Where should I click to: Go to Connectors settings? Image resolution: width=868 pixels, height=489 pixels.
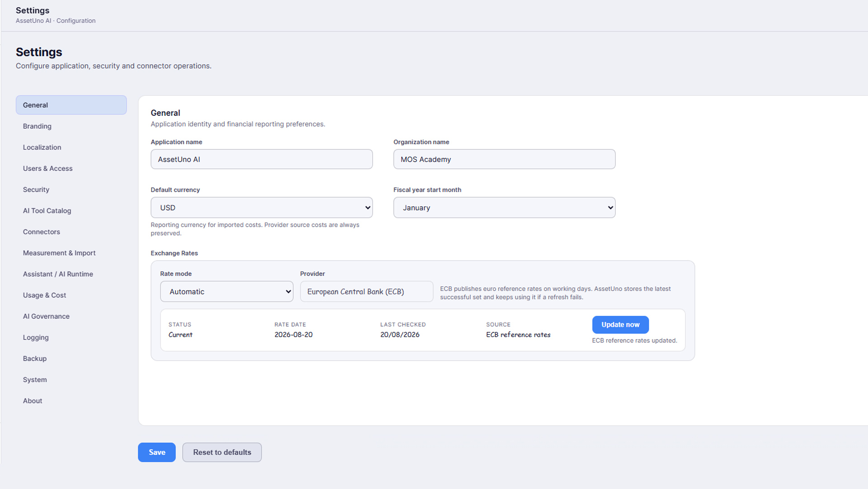click(x=71, y=232)
